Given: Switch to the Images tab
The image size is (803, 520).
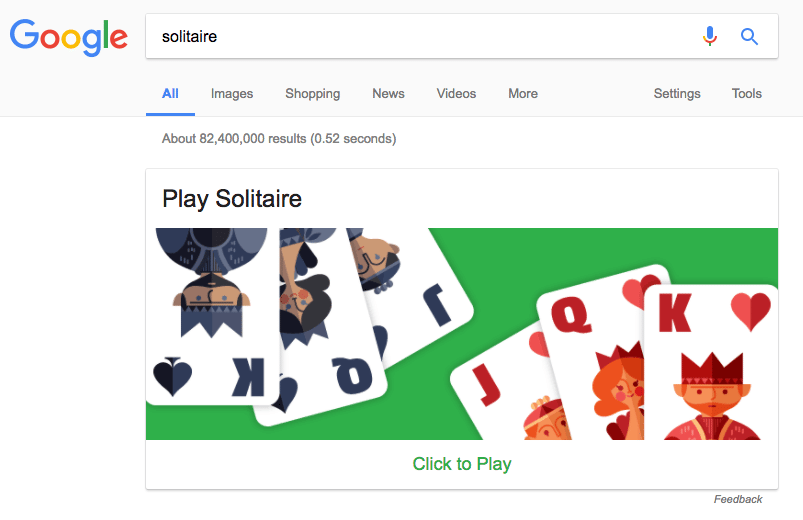Looking at the screenshot, I should click(232, 94).
